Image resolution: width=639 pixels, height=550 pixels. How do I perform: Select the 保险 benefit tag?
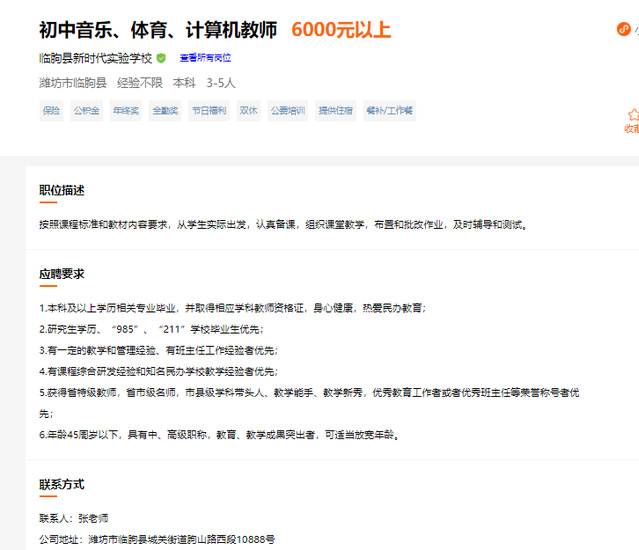(51, 110)
